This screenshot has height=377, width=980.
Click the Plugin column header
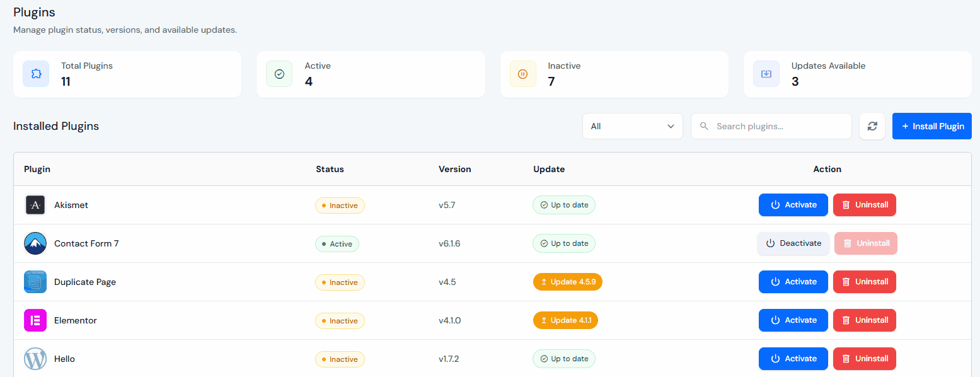[x=37, y=169]
